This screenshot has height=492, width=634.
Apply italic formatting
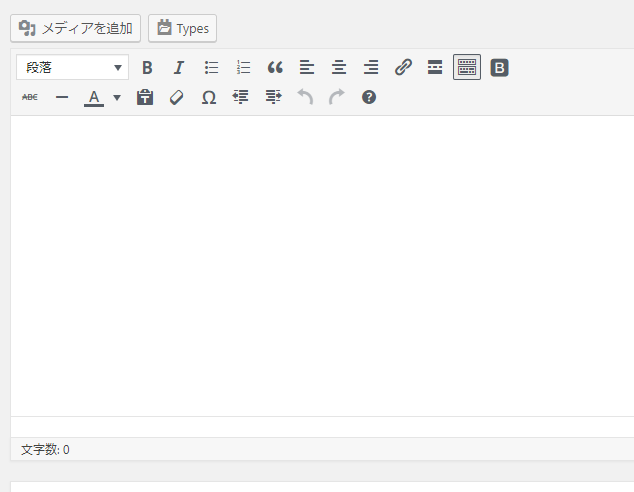(x=179, y=67)
